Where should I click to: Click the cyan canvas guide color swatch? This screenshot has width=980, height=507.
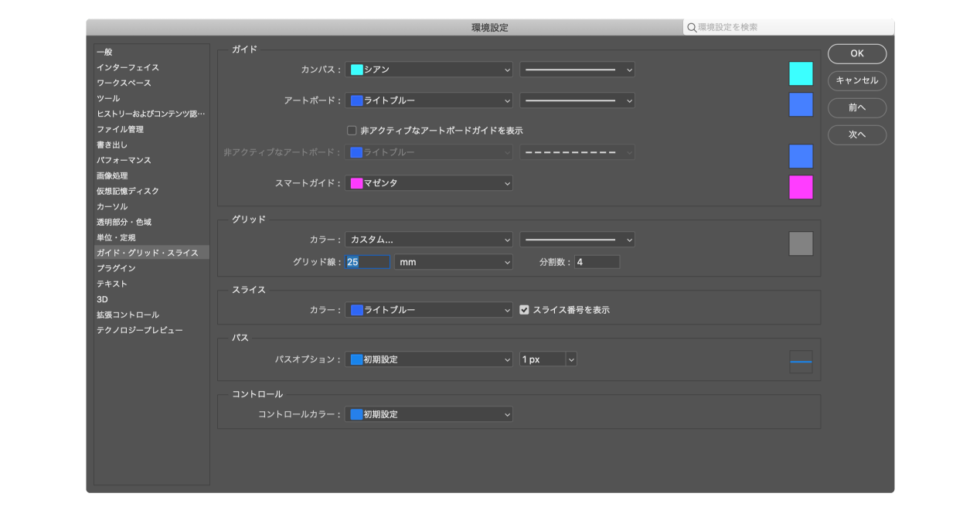pos(801,73)
